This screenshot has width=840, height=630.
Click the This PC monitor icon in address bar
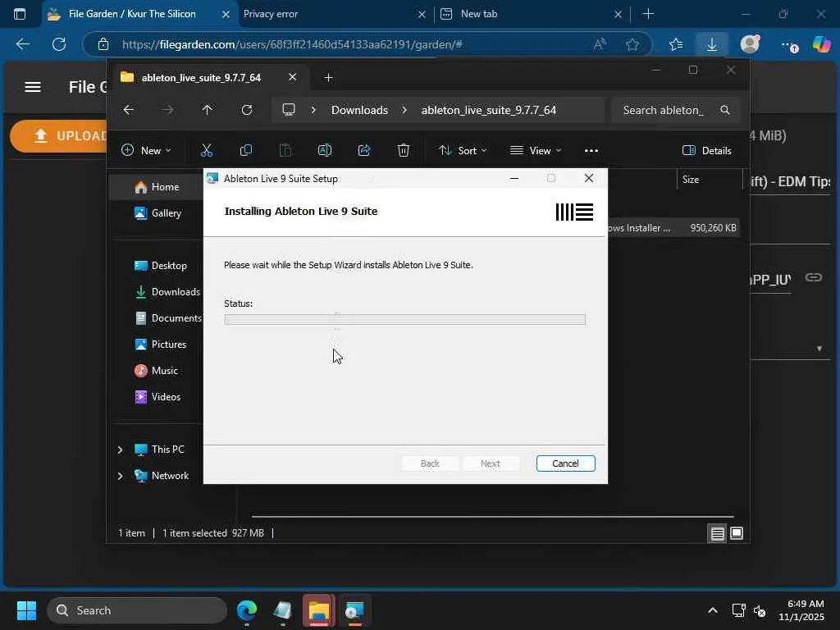289,110
